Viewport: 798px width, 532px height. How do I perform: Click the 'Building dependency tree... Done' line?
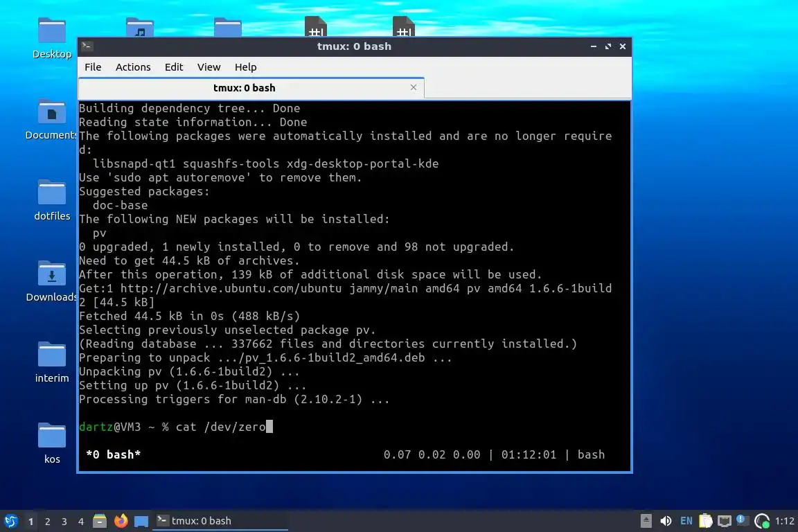tap(189, 109)
